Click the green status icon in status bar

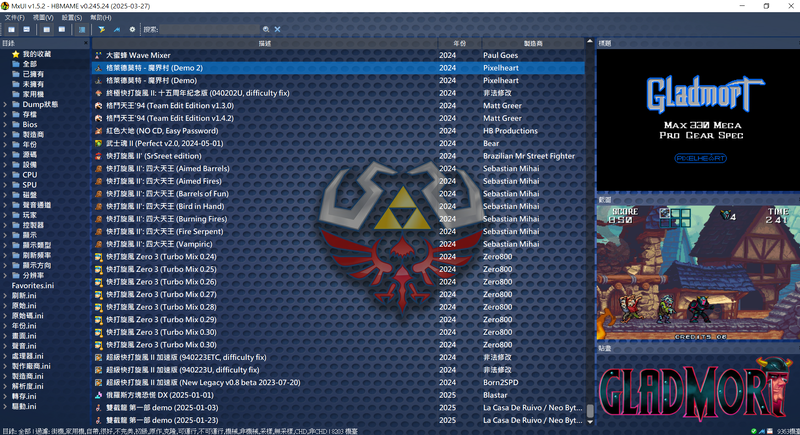[754, 431]
